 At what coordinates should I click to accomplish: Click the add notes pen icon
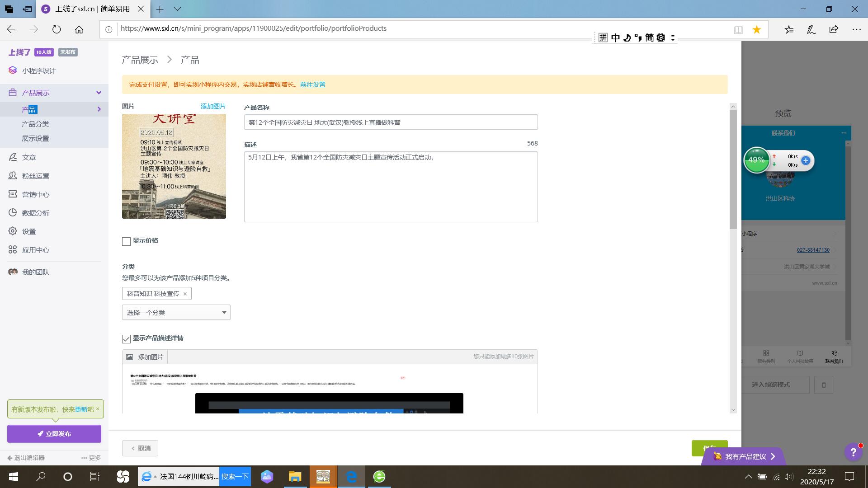pos(811,29)
